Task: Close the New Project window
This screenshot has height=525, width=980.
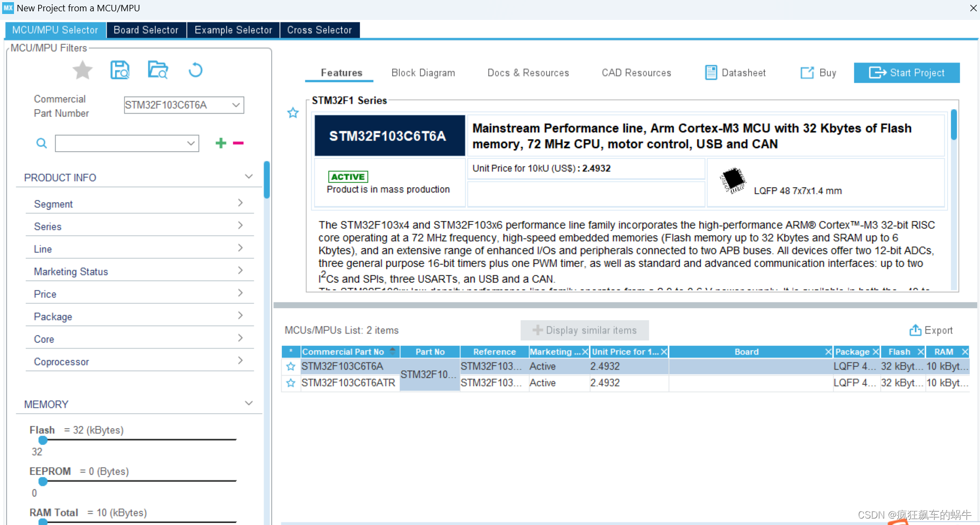Action: pos(973,8)
